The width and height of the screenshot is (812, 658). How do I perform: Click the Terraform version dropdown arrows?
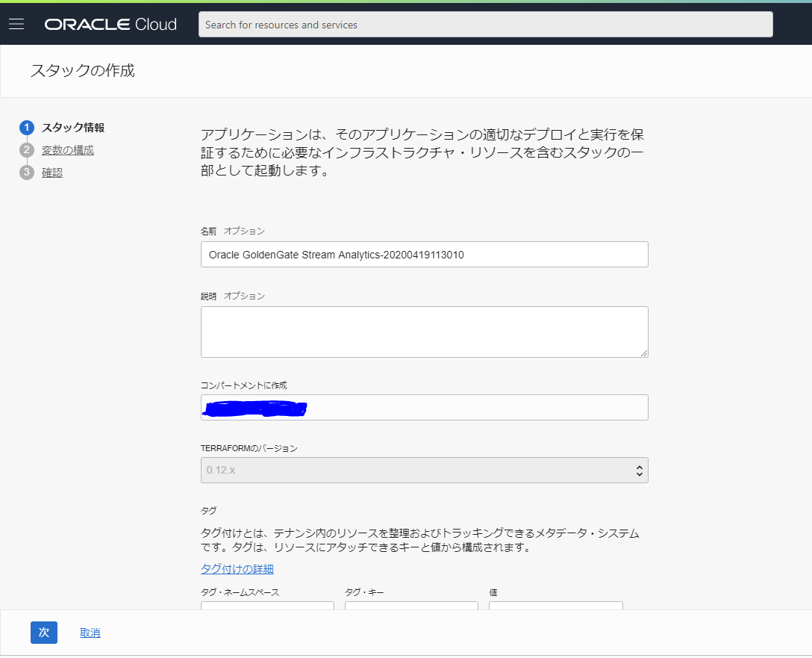click(640, 471)
